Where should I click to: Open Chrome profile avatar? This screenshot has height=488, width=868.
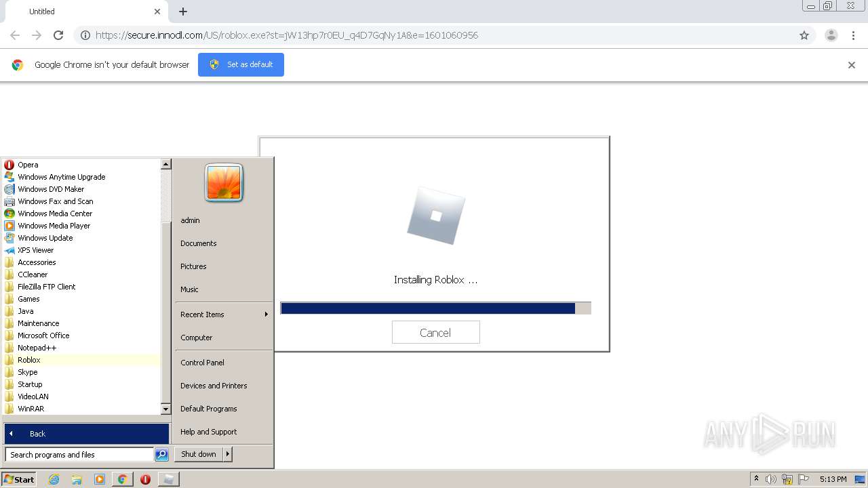coord(831,35)
